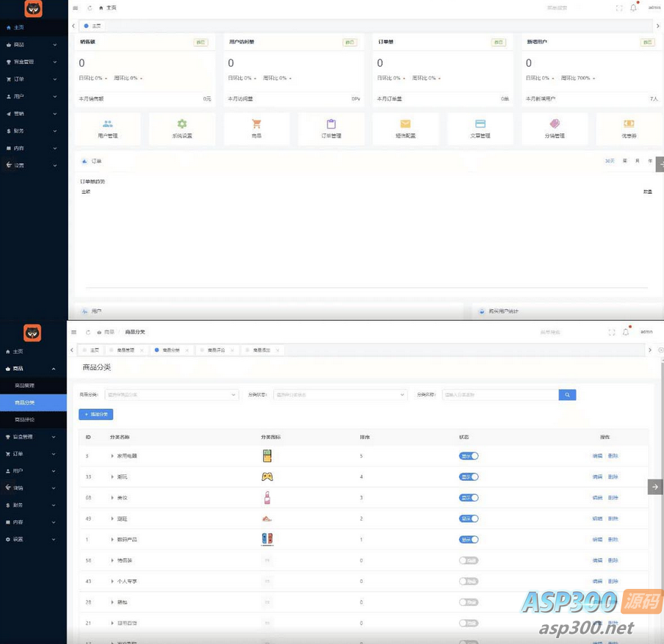Open the 商品分类 filter dropdown
The image size is (664, 644).
click(172, 395)
